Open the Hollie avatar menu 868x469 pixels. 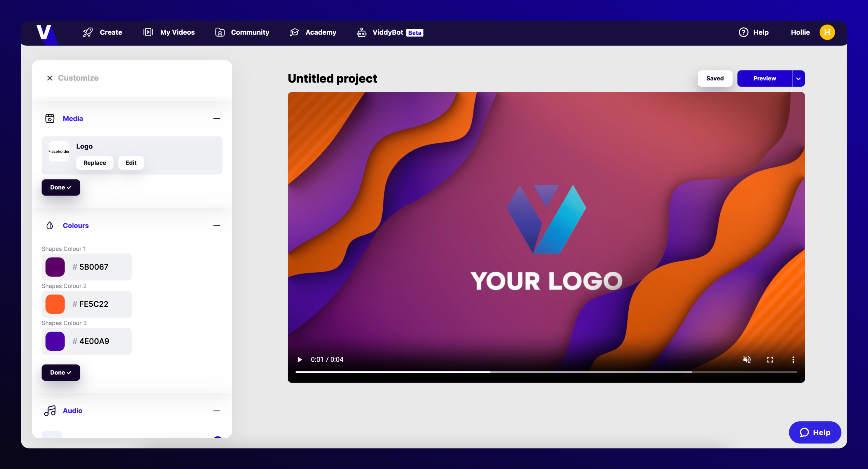click(827, 32)
